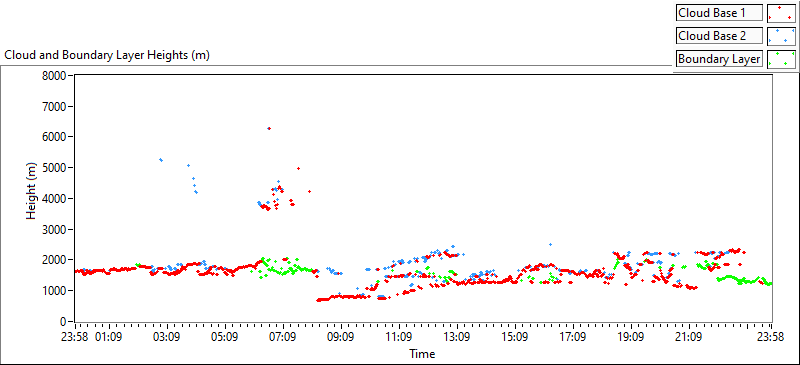Open the Cloud Base 1 red plot sample
Screen dimensions: 800x365
[x=782, y=13]
